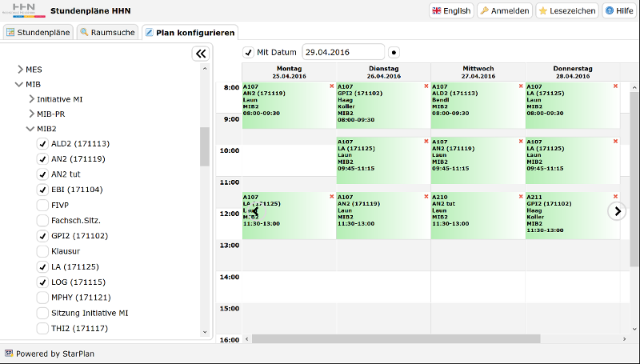
Task: Expand the MIB-PR node
Action: click(31, 114)
